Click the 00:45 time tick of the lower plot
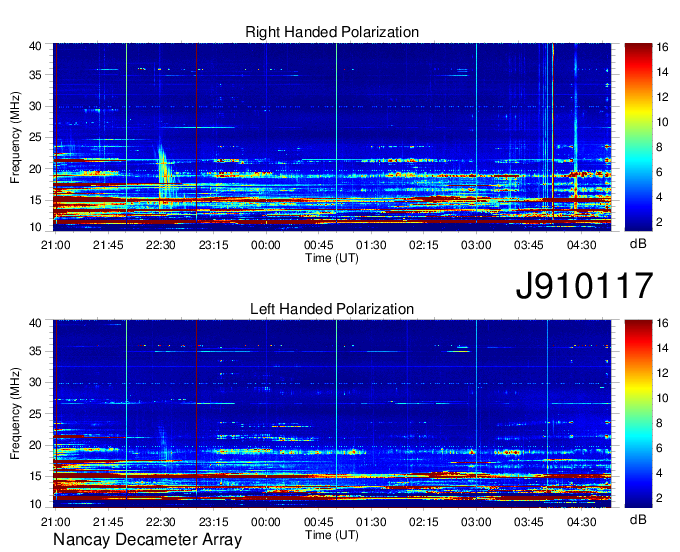680x552 pixels. [x=319, y=522]
